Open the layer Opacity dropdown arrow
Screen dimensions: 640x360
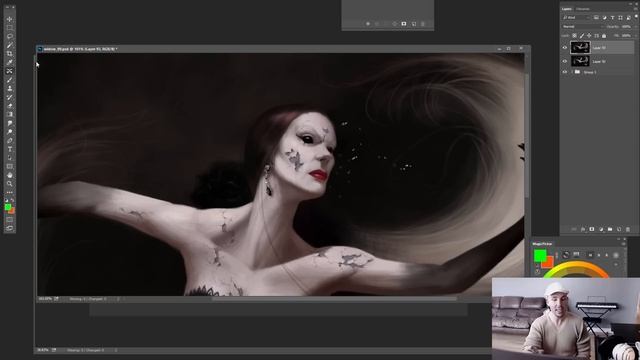tap(636, 27)
